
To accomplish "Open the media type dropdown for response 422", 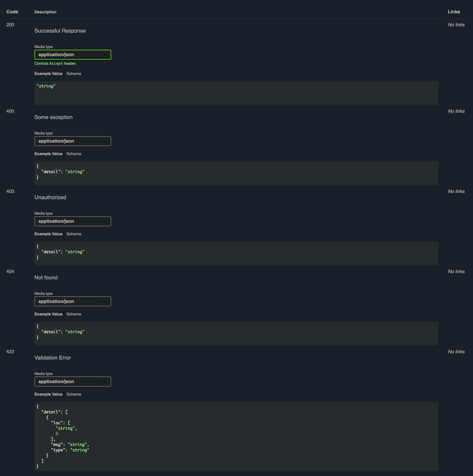I will coord(73,381).
